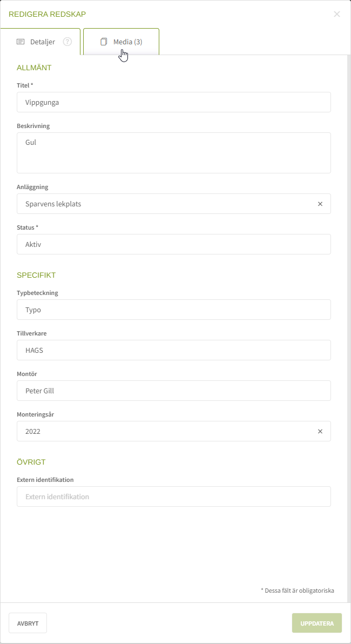Click the help question mark icon
The image size is (351, 644).
click(x=67, y=42)
